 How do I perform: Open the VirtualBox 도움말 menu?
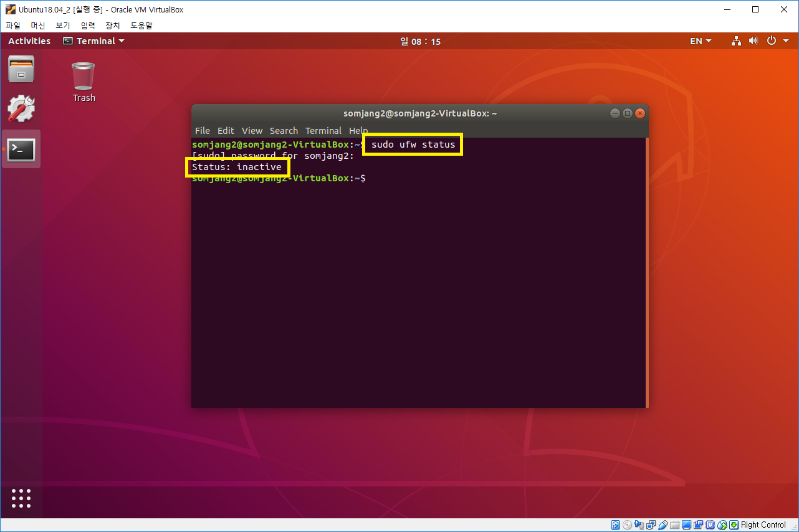(x=141, y=26)
